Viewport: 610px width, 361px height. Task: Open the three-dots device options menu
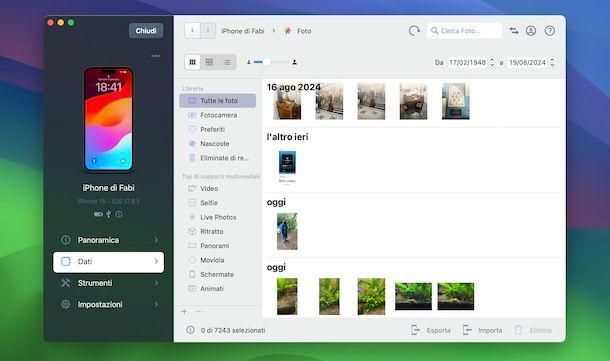coord(155,56)
